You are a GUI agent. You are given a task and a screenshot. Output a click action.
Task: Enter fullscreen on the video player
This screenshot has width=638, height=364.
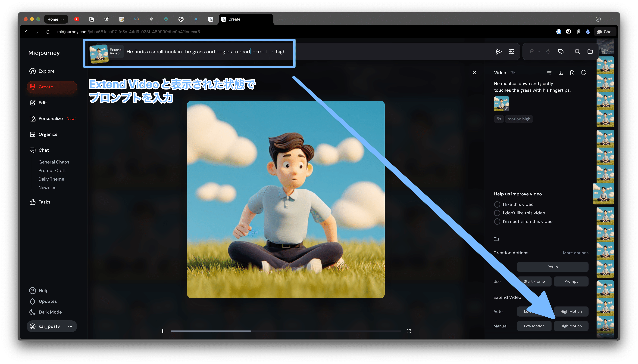coord(408,331)
